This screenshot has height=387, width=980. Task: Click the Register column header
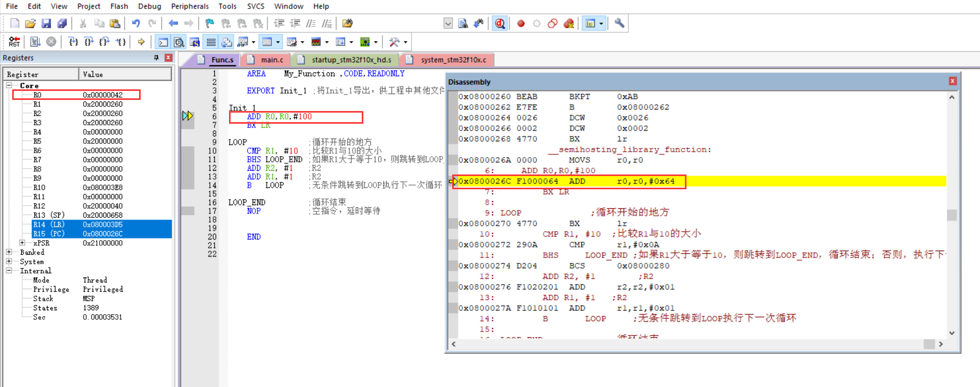[x=41, y=74]
